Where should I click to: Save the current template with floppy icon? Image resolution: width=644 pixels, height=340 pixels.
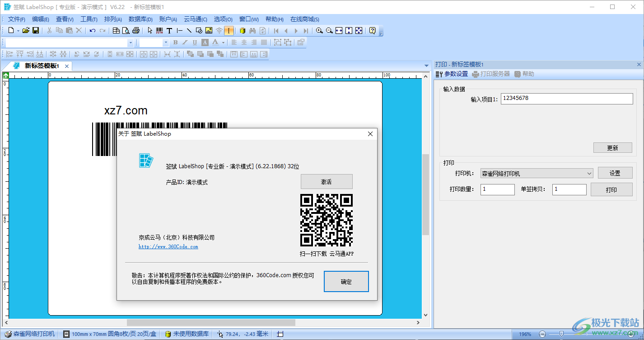(36, 31)
